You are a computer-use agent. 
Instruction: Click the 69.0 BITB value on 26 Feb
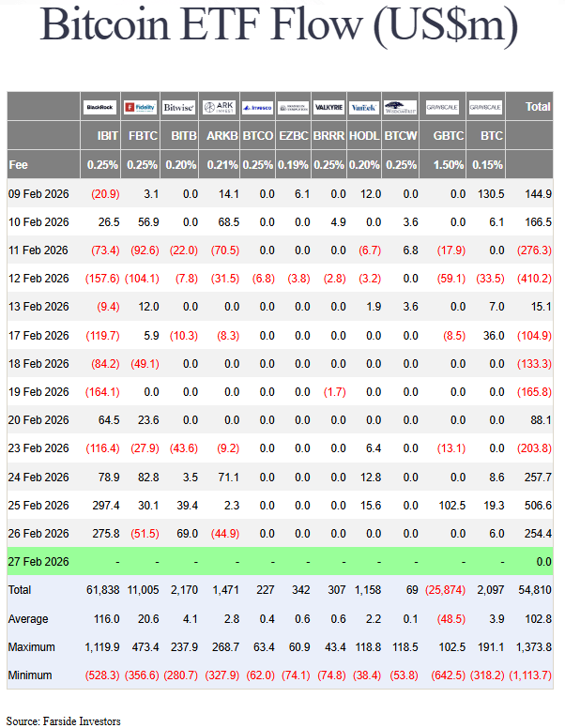188,534
